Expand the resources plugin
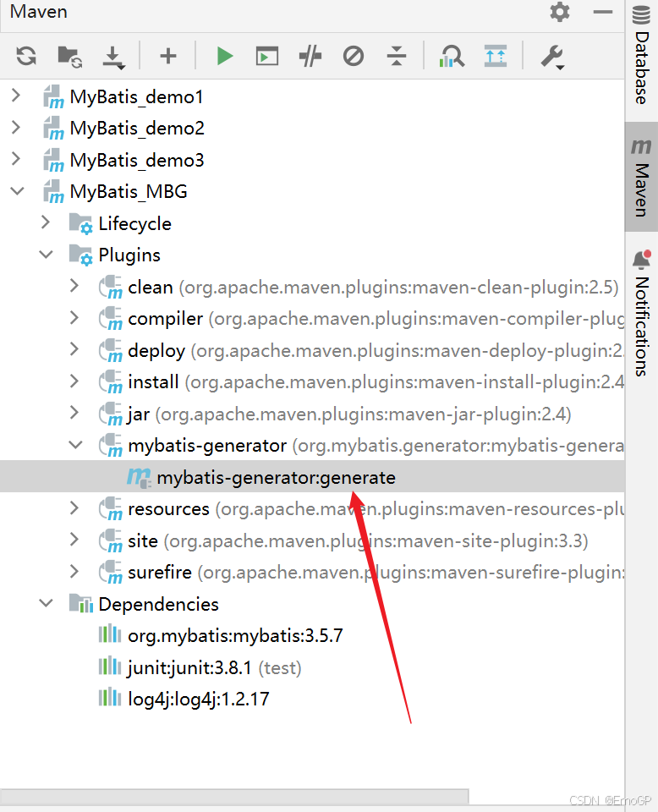 pyautogui.click(x=74, y=508)
